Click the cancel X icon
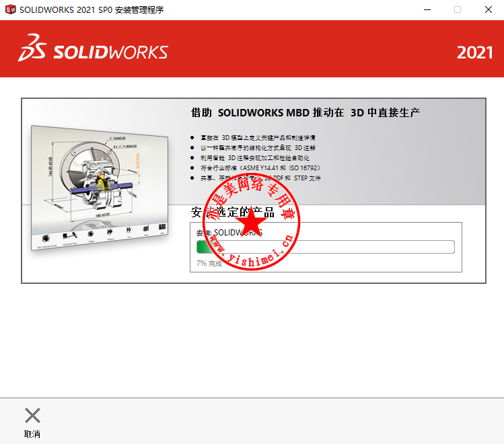 pos(32,415)
